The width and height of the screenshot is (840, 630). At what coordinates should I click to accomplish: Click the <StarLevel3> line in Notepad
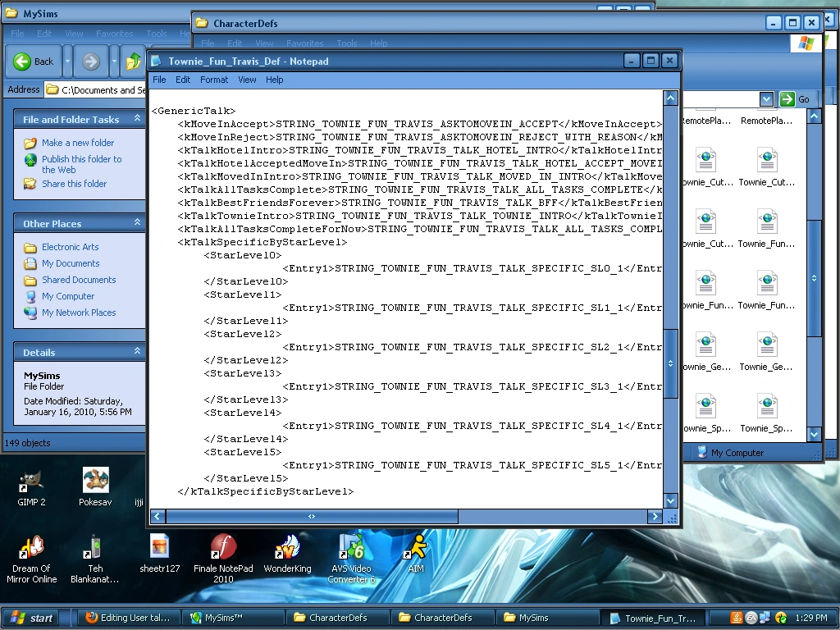click(243, 373)
